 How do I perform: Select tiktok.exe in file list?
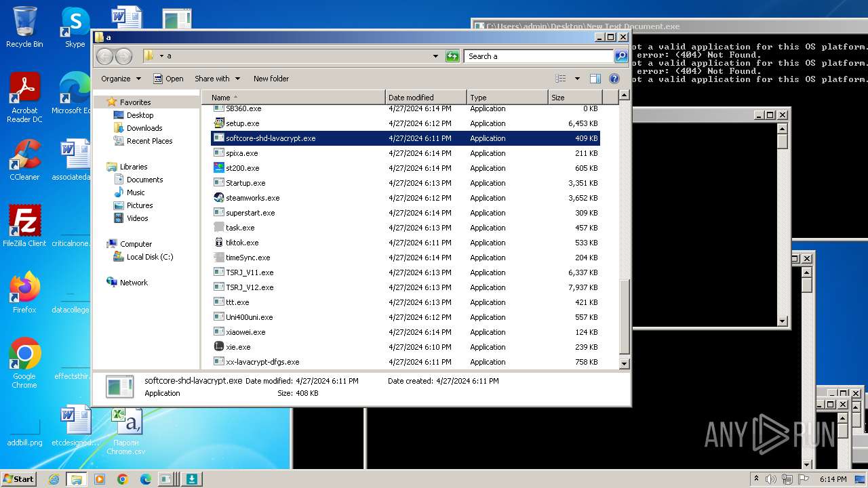click(x=242, y=243)
